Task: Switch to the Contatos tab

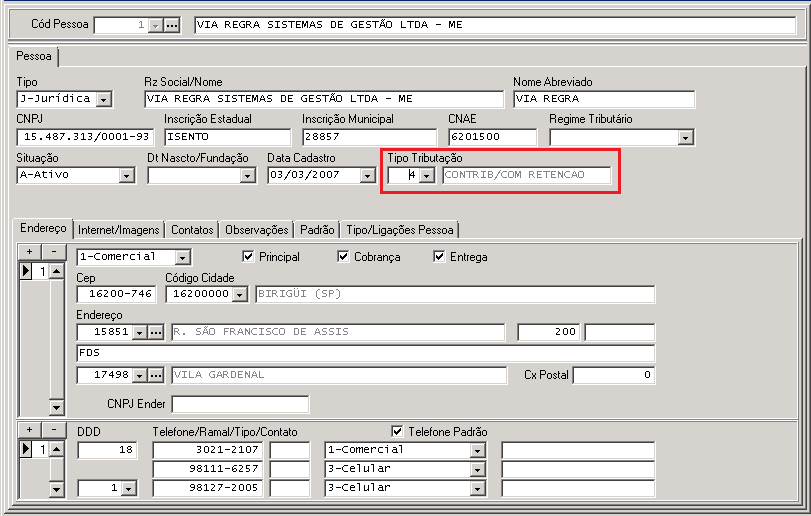Action: pyautogui.click(x=191, y=229)
